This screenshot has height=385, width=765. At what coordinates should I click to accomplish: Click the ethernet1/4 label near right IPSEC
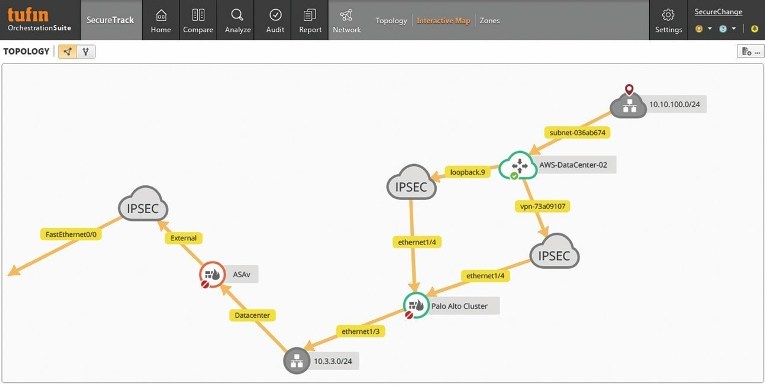tap(485, 276)
